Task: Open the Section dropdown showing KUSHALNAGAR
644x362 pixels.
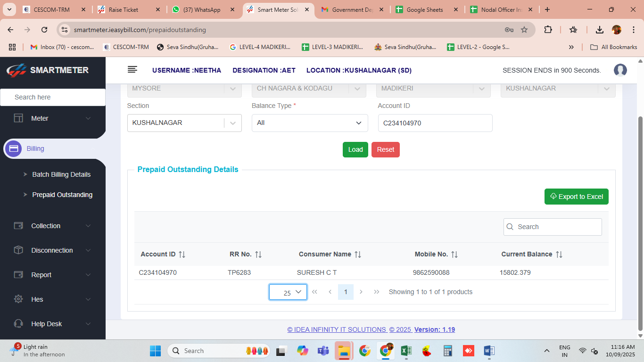Action: click(x=184, y=123)
